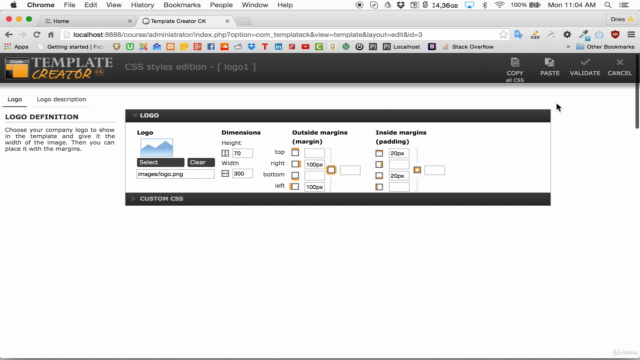Click the Template Creator logo
The width and height of the screenshot is (640, 360).
(x=59, y=68)
